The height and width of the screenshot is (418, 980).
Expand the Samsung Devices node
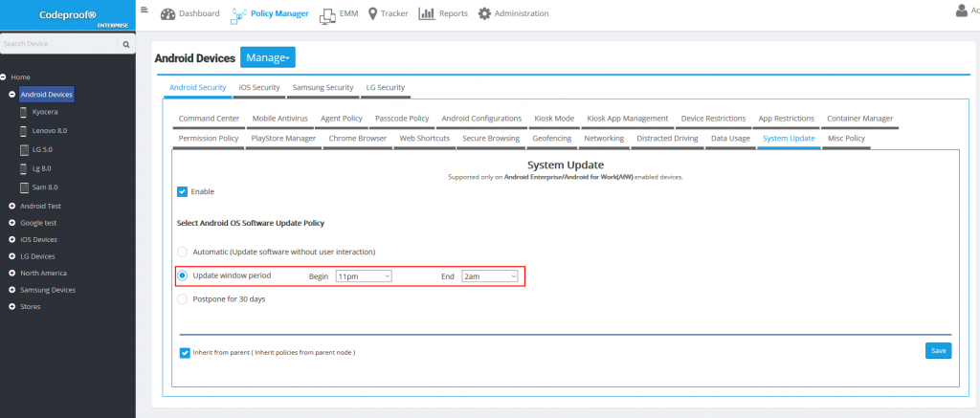(12, 291)
